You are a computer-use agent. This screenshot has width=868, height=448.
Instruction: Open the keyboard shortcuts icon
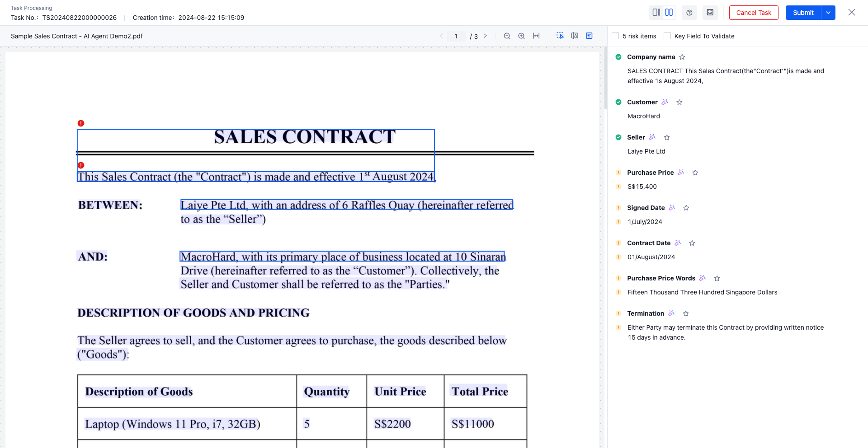[x=710, y=13]
